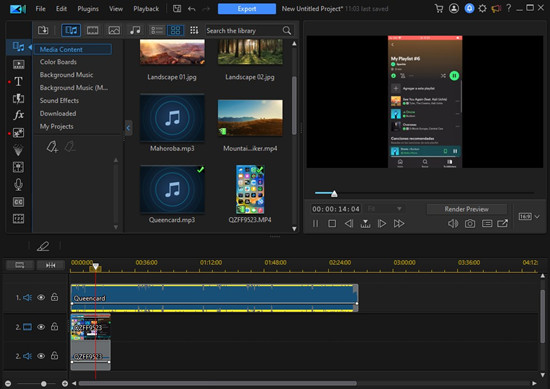Screen dimensions: 550x389
Task: Open the notifications megaphone icon
Action: pyautogui.click(x=496, y=8)
